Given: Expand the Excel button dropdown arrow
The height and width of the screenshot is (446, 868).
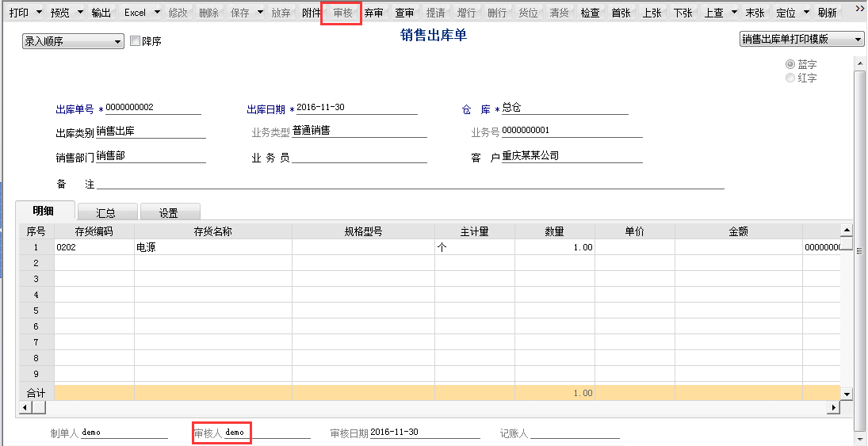Looking at the screenshot, I should (157, 13).
